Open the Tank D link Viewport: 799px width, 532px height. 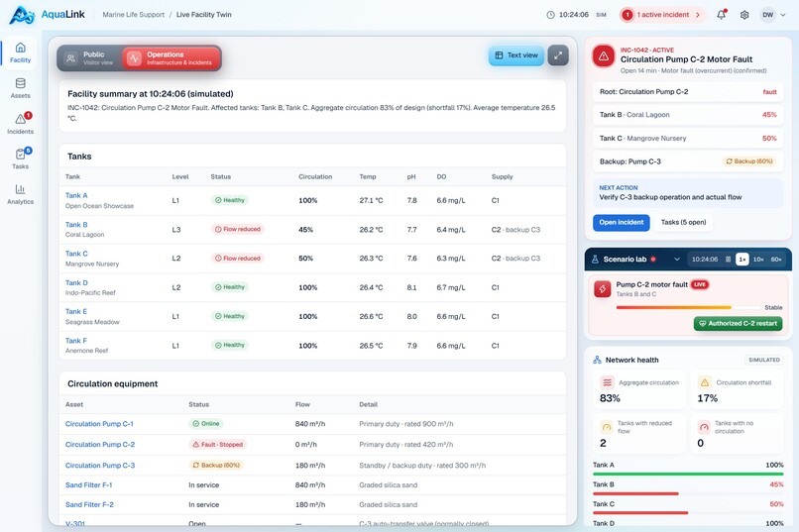(x=76, y=282)
